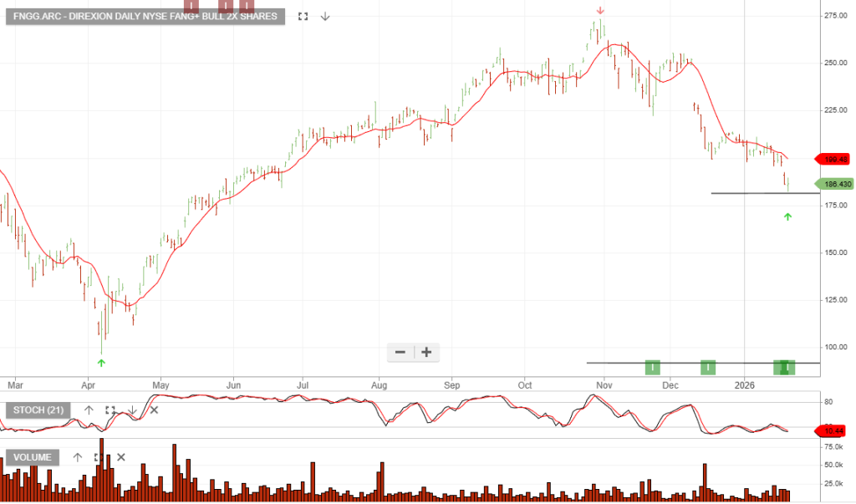This screenshot has width=856, height=504.
Task: Click the green buy arrow in January 2026
Action: [787, 217]
